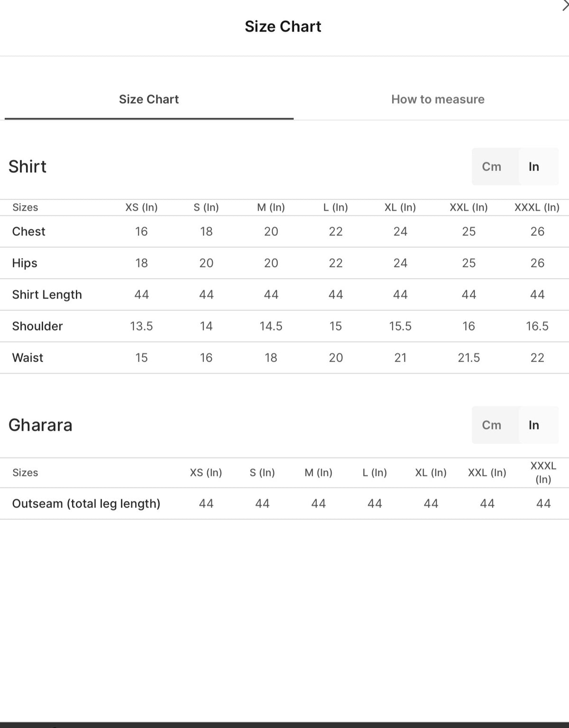Close the size chart with the top-right arrow
Image resolution: width=569 pixels, height=728 pixels.
point(565,5)
